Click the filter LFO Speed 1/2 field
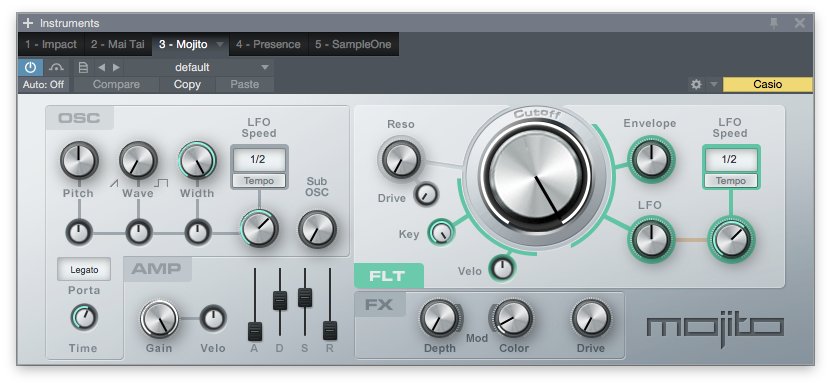The height and width of the screenshot is (386, 831). click(x=730, y=159)
